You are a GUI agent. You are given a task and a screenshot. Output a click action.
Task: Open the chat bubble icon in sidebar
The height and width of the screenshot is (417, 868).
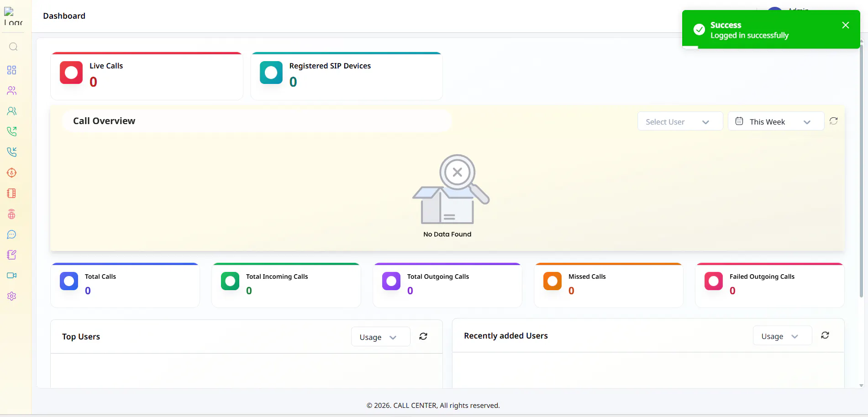click(x=12, y=235)
